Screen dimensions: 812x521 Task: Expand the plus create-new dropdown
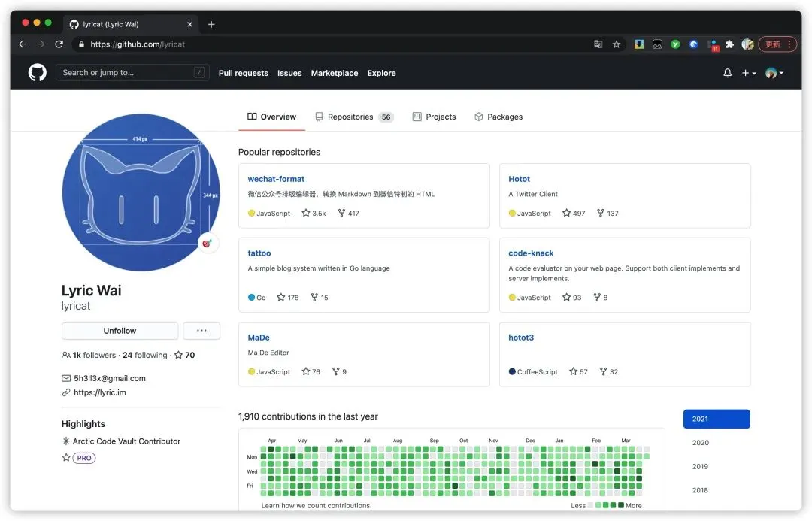coord(749,73)
